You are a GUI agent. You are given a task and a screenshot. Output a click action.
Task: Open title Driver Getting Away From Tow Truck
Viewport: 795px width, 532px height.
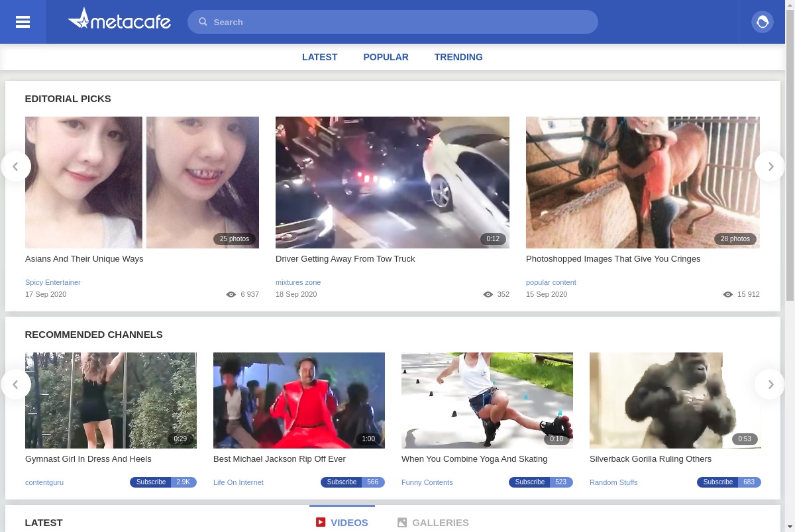coord(345,259)
